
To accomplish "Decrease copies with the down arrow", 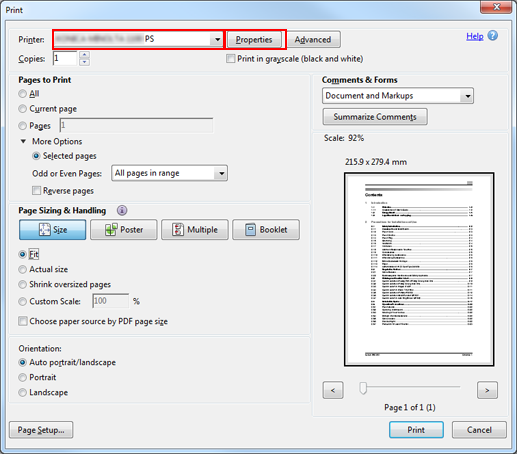I will click(x=85, y=62).
